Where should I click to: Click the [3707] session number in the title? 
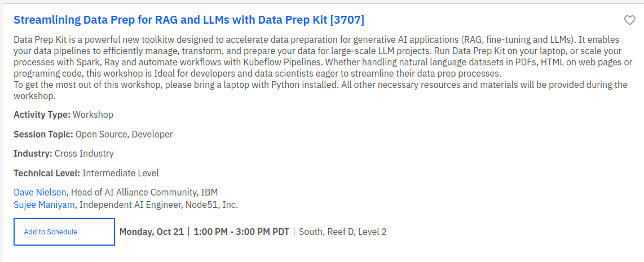(347, 20)
